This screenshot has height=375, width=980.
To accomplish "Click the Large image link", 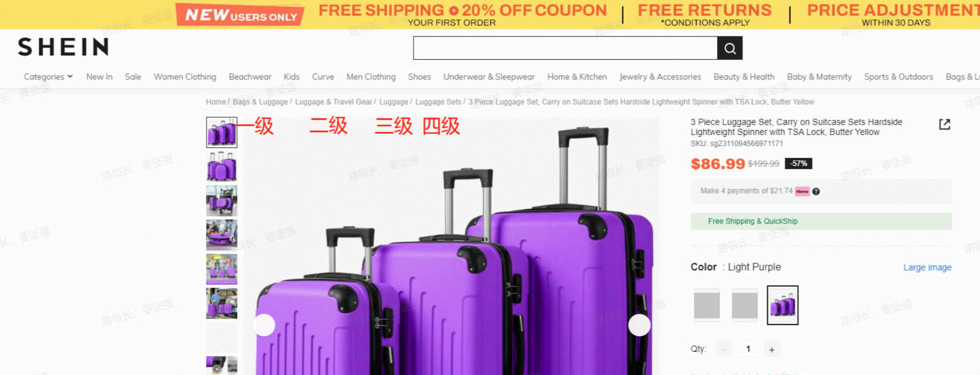I will (927, 268).
